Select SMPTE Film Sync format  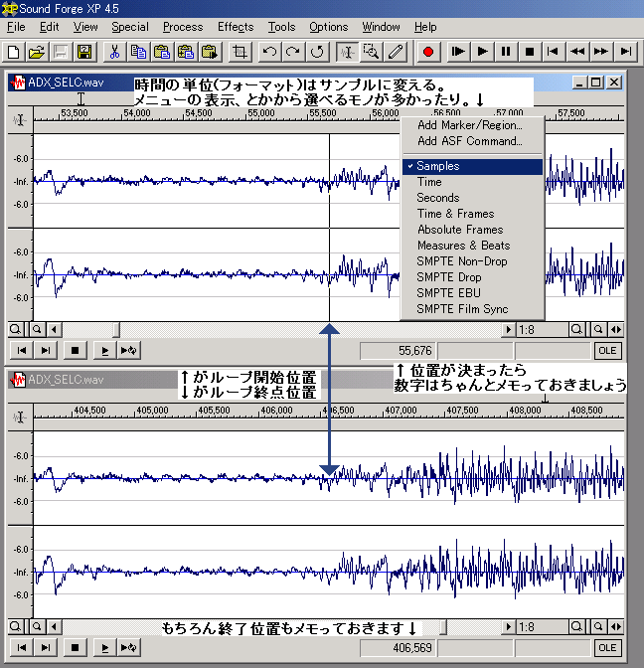click(472, 309)
